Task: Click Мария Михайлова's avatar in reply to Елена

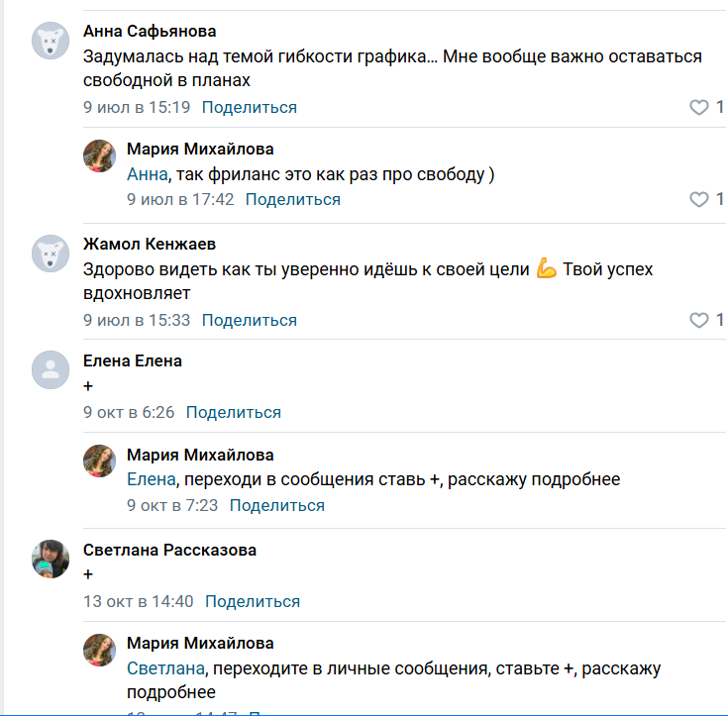Action: coord(100,462)
